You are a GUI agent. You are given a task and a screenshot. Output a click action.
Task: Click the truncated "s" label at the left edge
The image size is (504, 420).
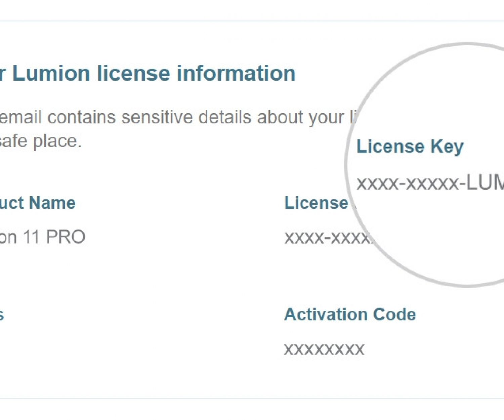tap(1, 314)
